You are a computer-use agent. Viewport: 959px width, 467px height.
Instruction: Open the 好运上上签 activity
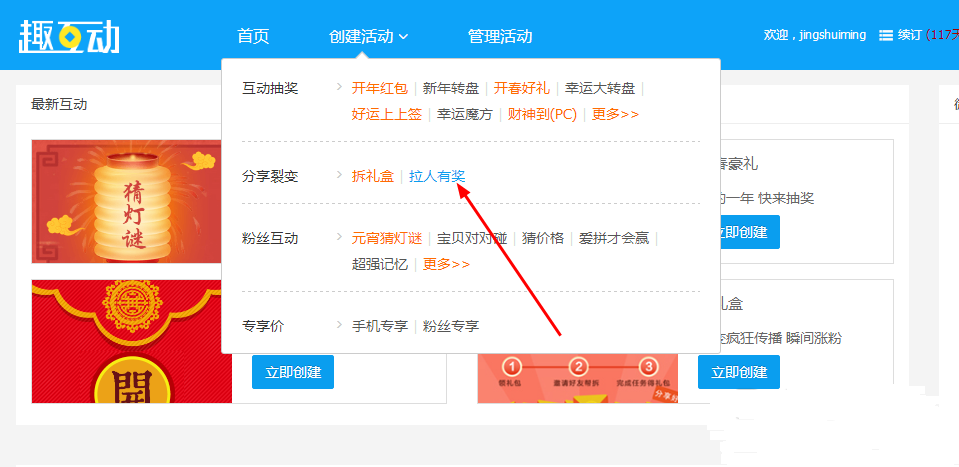pyautogui.click(x=386, y=114)
